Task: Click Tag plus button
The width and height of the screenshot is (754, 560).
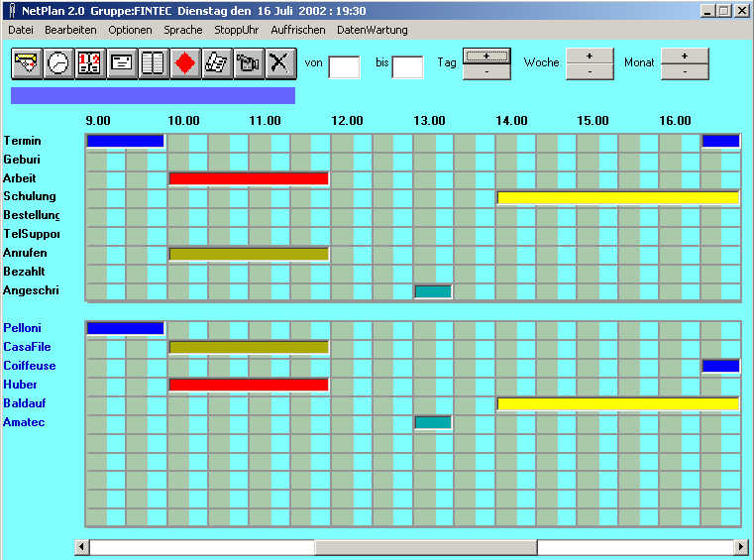Action: (x=486, y=56)
